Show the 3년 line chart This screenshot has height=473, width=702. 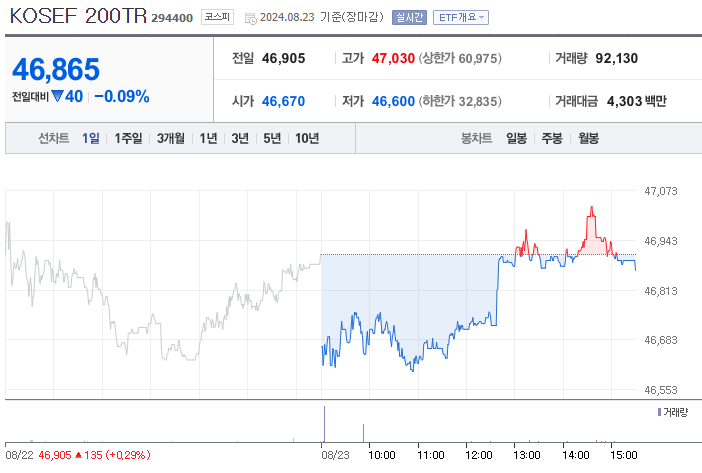click(x=240, y=138)
